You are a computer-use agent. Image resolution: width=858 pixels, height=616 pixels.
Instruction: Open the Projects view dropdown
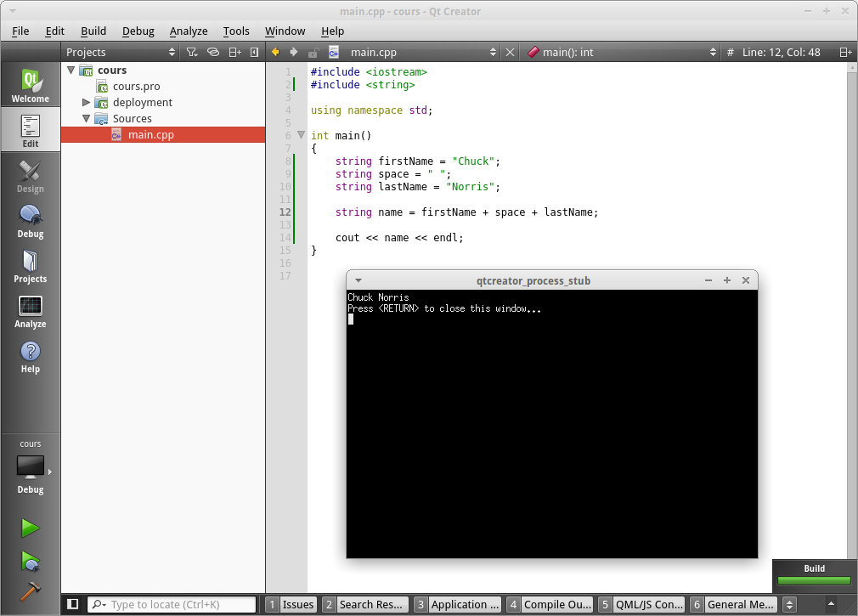[121, 52]
